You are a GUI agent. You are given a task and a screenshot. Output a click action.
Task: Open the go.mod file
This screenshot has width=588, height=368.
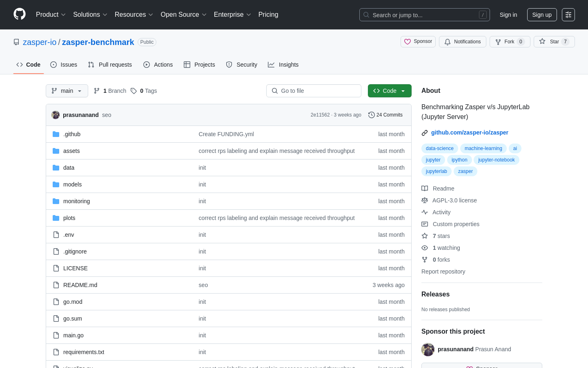click(73, 302)
